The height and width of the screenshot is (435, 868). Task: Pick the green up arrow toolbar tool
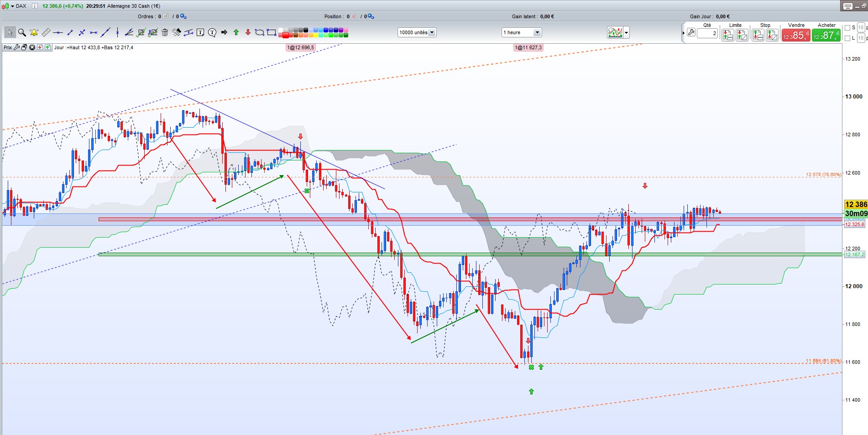(x=236, y=32)
